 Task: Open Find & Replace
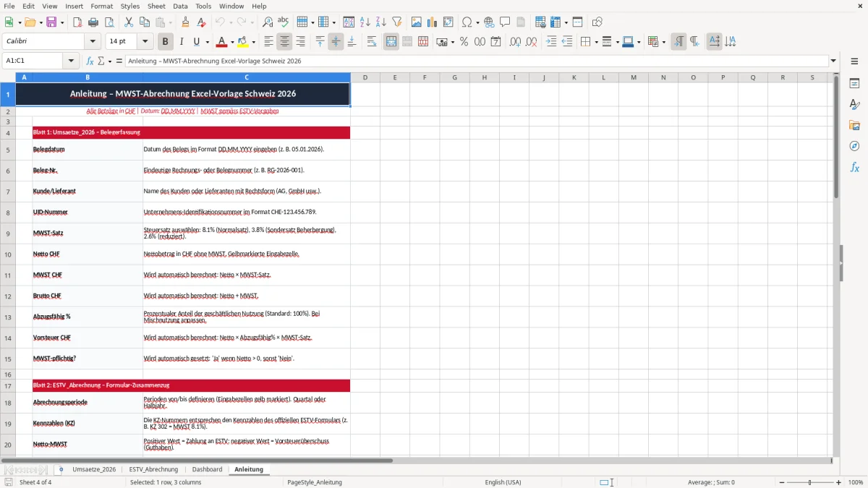268,22
